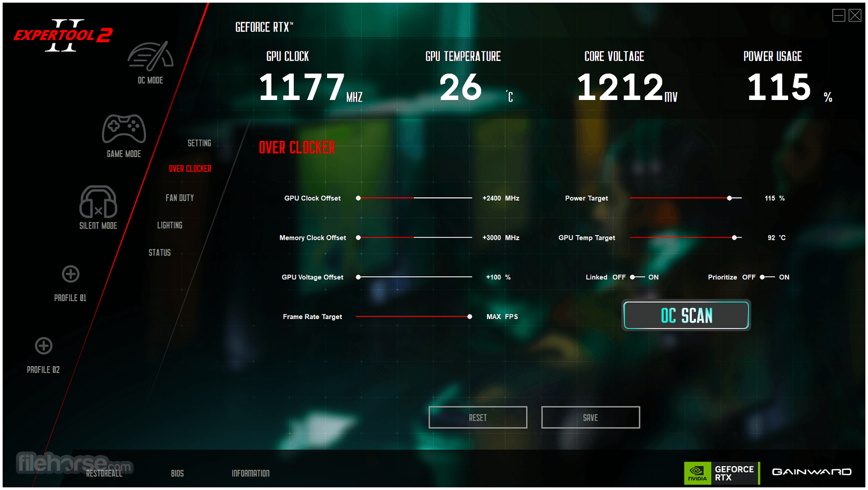
Task: Click the Frame Rate Target label
Action: [312, 317]
